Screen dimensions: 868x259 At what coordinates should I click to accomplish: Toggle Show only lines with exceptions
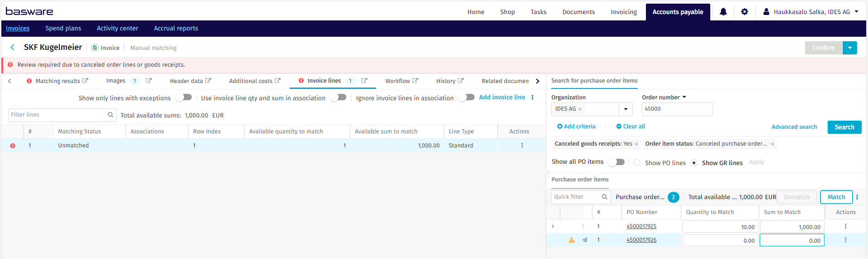tap(184, 98)
